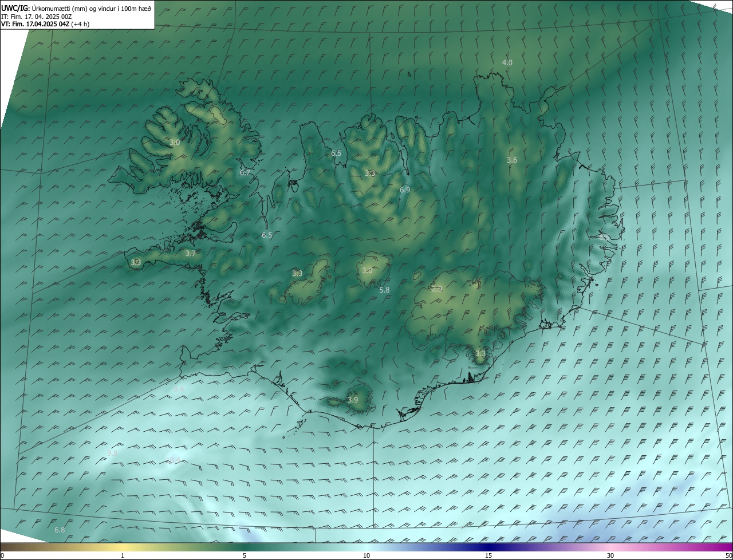Click the 10.4 value label
This screenshot has width=733, height=560.
pos(174,460)
